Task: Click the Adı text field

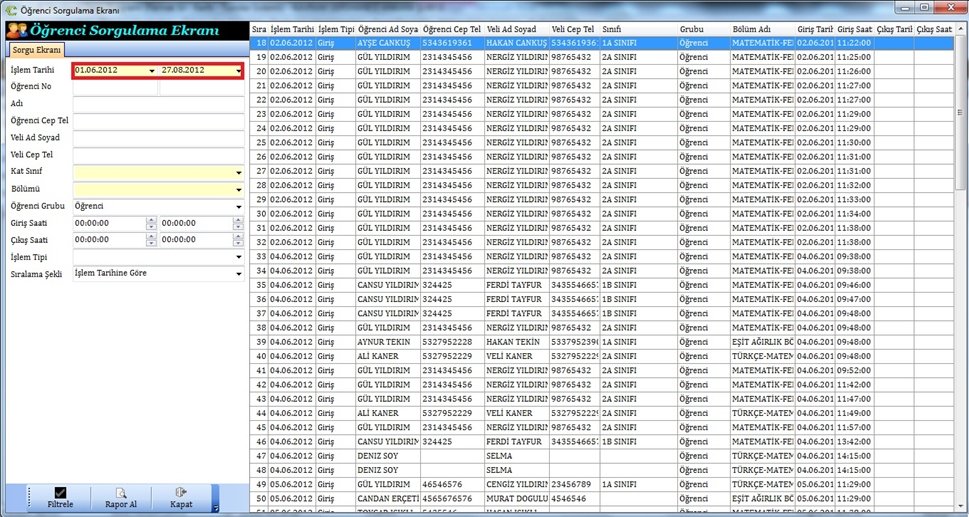Action: (x=158, y=104)
